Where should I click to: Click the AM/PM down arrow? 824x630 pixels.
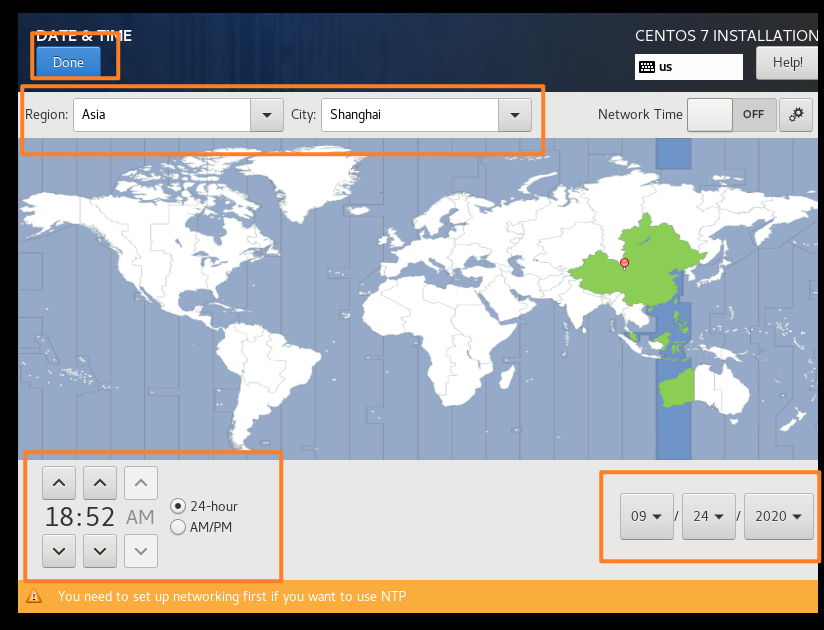click(x=141, y=551)
